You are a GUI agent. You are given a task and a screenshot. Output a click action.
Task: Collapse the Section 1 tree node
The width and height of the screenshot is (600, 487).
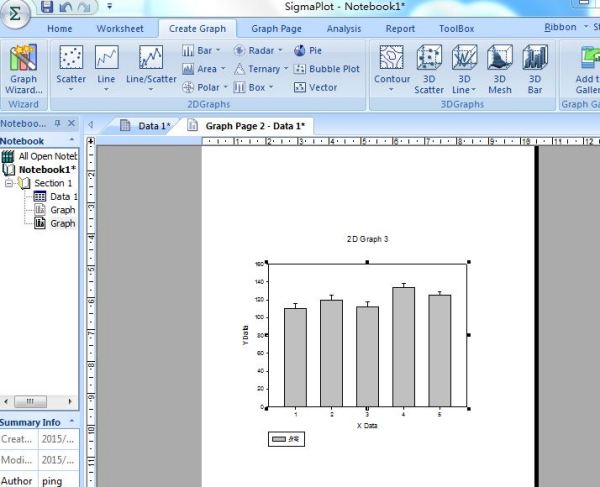tap(9, 184)
